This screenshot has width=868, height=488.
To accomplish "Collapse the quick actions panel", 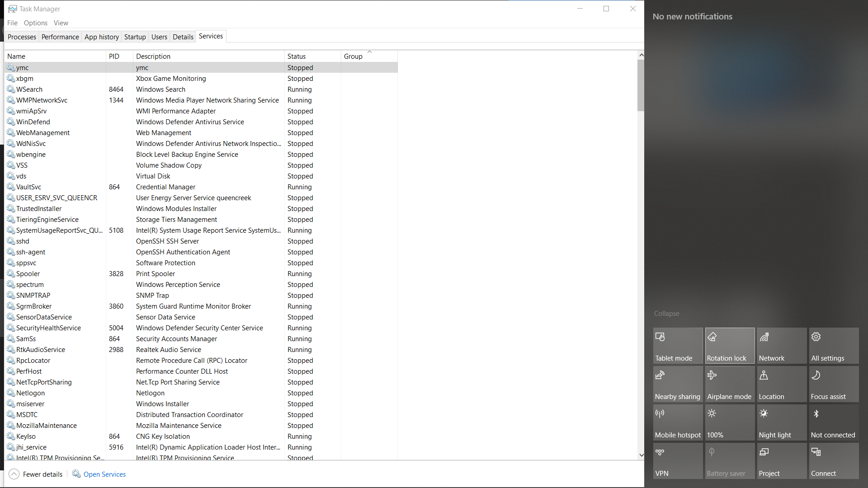I will pyautogui.click(x=666, y=314).
